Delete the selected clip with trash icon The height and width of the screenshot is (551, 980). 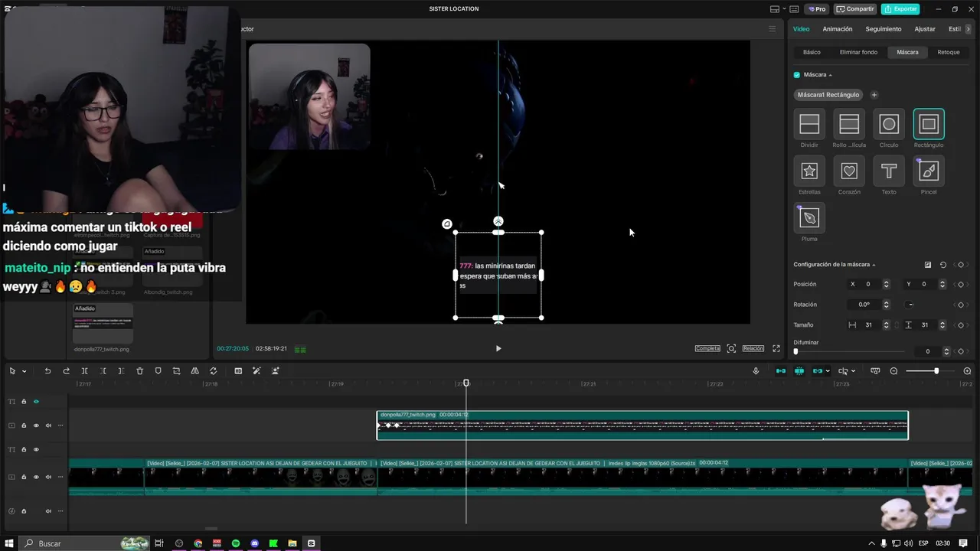coord(139,371)
